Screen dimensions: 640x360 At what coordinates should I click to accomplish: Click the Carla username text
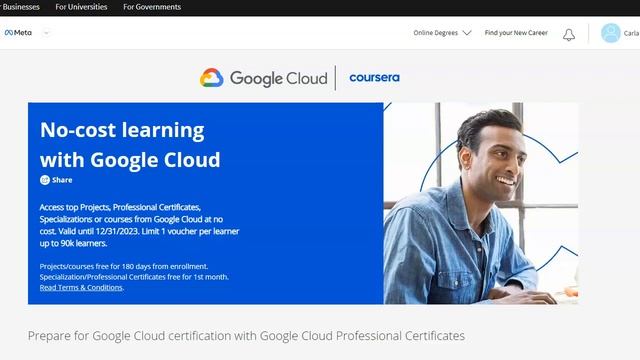(631, 33)
